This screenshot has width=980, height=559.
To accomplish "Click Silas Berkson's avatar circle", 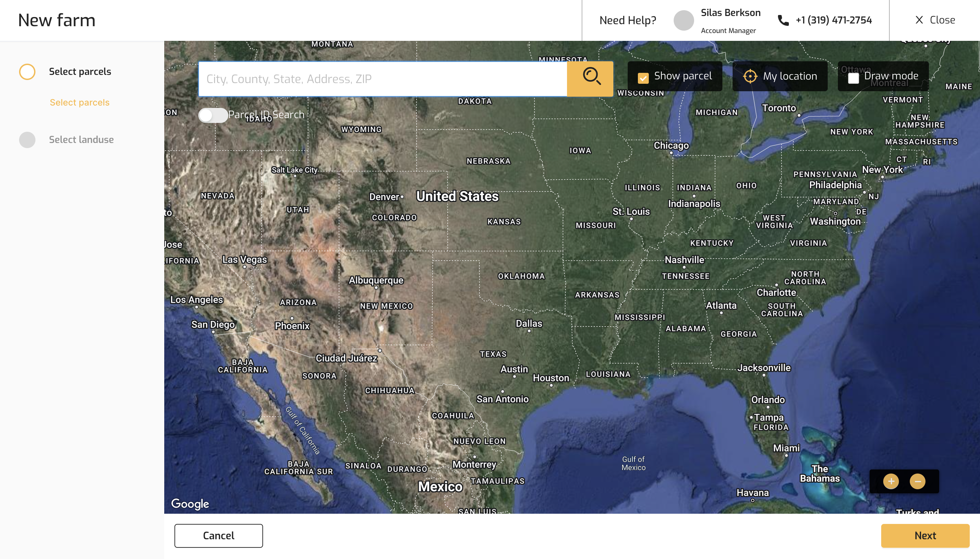I will pyautogui.click(x=684, y=20).
